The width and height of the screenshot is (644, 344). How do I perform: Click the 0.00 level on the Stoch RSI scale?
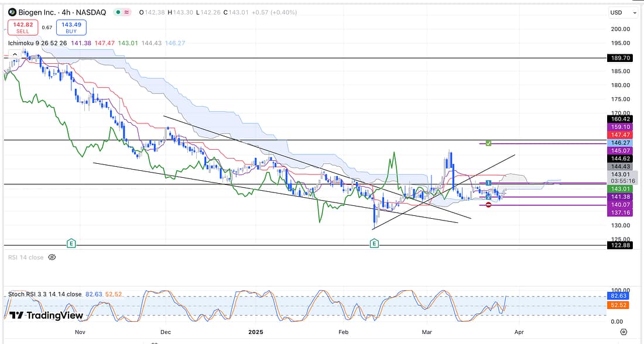coord(616,321)
